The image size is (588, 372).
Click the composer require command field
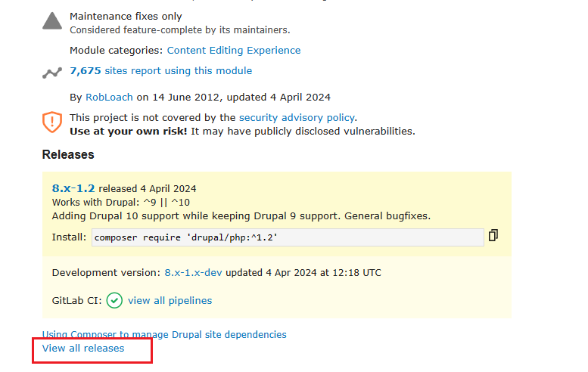click(x=288, y=237)
